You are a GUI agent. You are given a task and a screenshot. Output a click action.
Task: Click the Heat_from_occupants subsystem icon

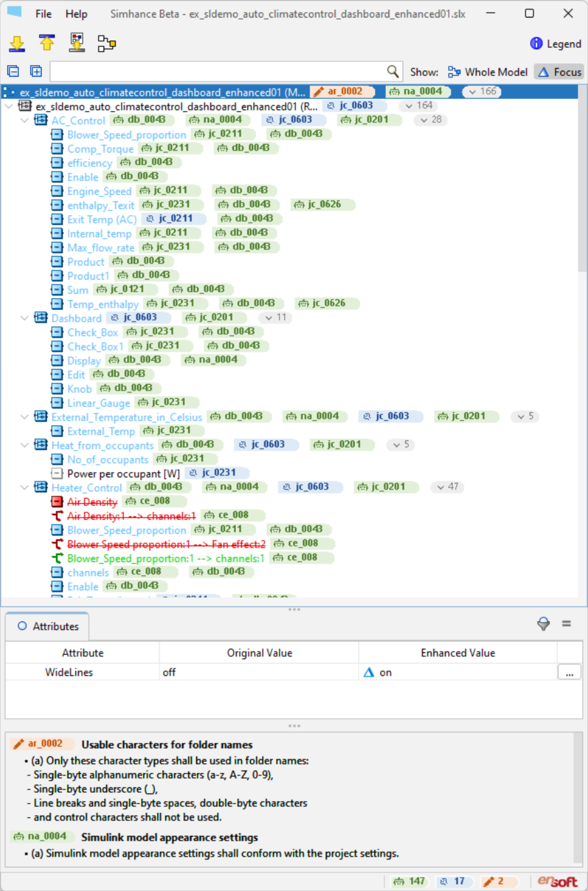pyautogui.click(x=41, y=444)
